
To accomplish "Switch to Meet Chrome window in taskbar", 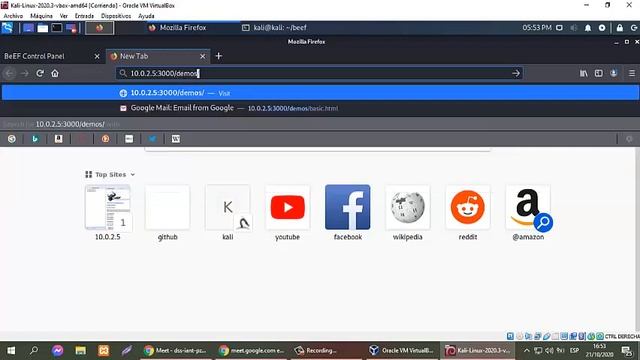I will pos(176,351).
